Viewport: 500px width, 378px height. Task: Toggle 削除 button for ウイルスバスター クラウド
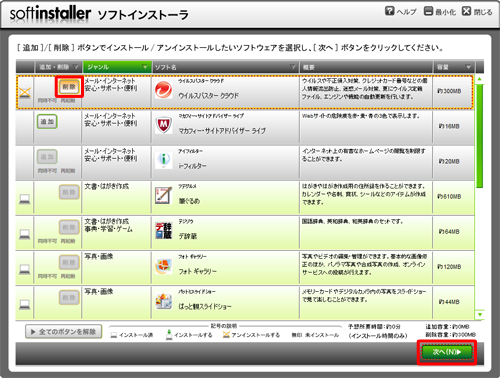[x=69, y=87]
